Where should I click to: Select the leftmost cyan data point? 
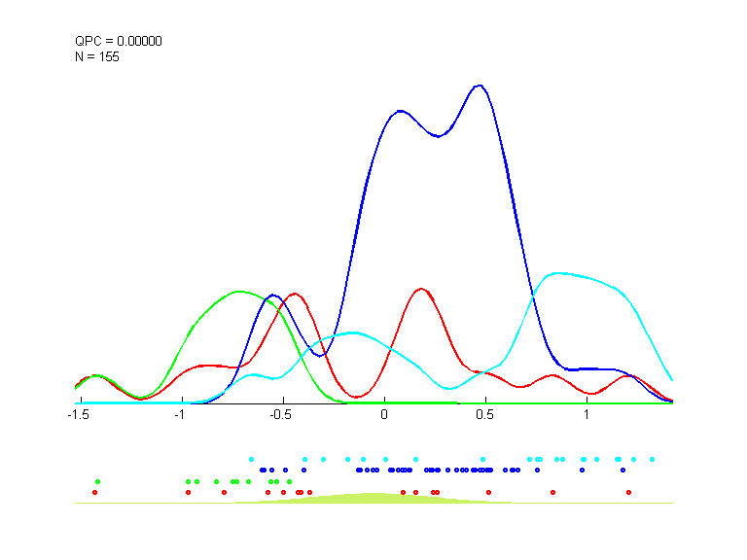(251, 459)
